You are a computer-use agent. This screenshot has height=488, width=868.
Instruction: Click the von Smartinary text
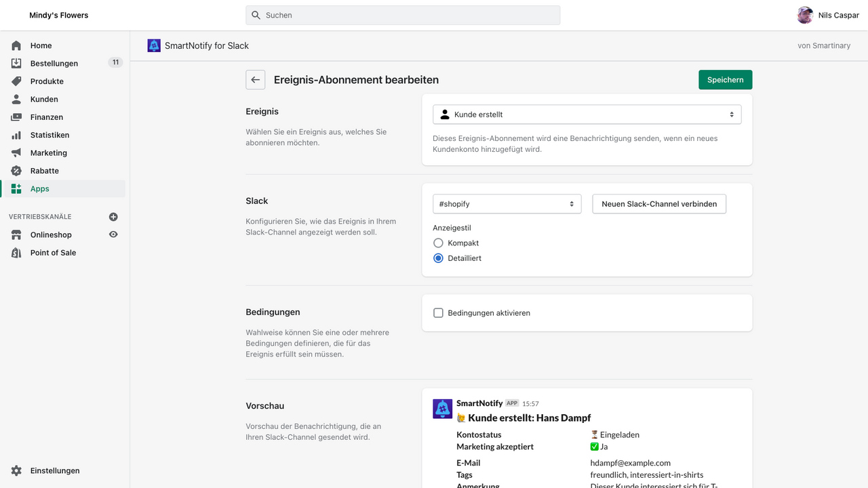click(824, 45)
